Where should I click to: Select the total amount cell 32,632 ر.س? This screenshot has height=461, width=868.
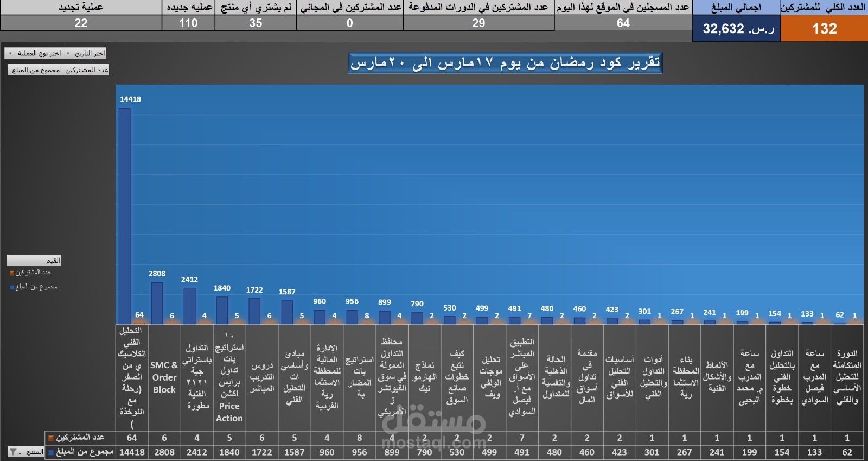(736, 29)
